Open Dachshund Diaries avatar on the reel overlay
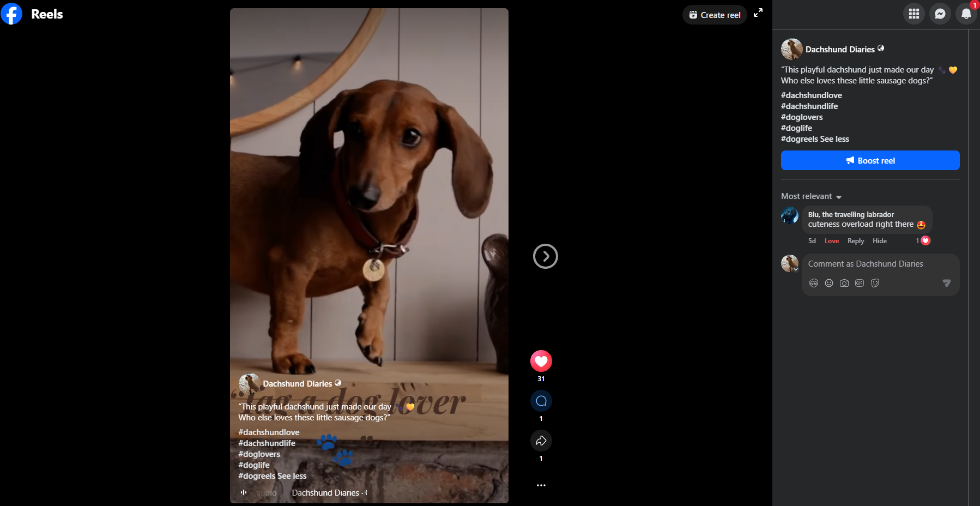The width and height of the screenshot is (980, 506). 249,384
